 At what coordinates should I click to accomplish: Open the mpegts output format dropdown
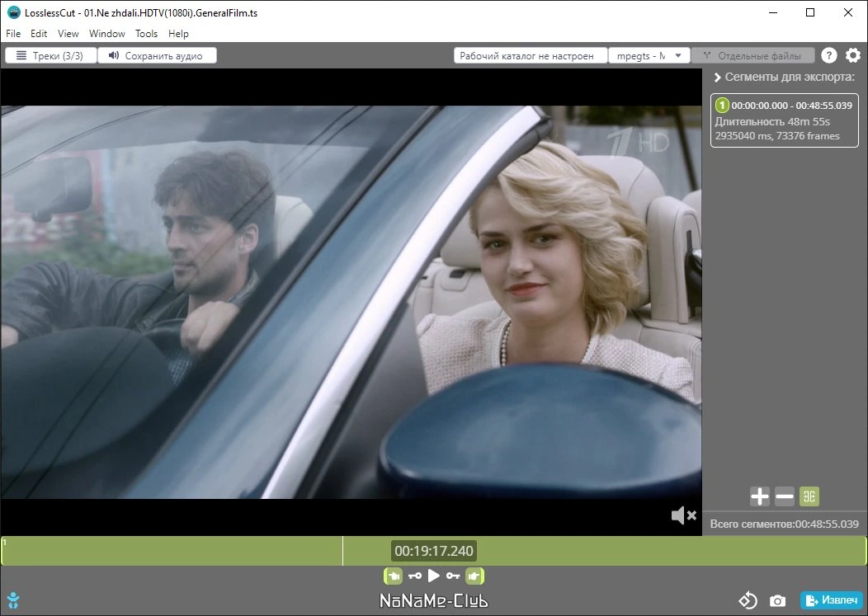pyautogui.click(x=649, y=56)
